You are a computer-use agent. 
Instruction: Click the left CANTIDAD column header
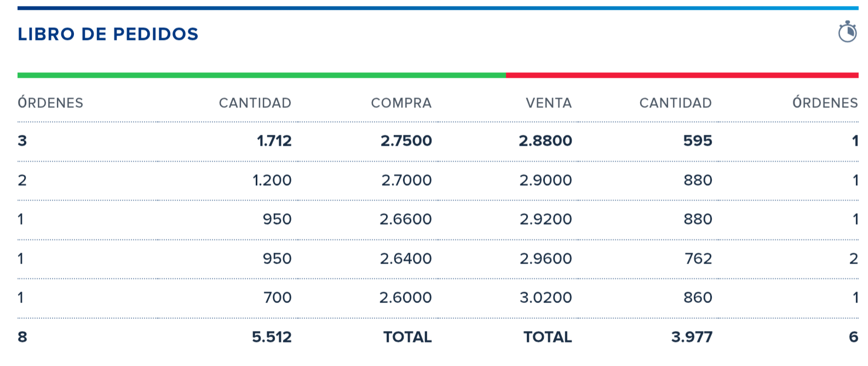point(255,103)
